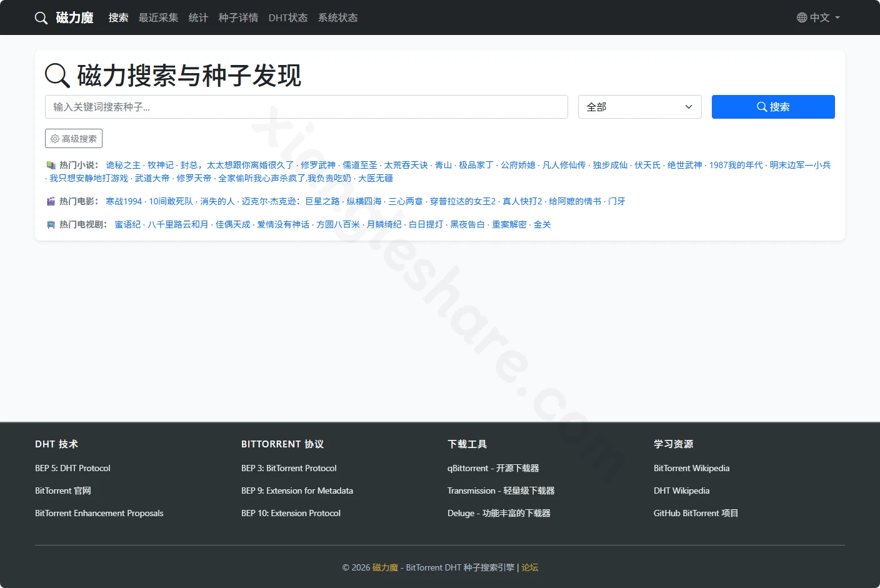Click 磁力魔 link in copyright line
Viewport: 880px width, 588px height.
click(385, 567)
